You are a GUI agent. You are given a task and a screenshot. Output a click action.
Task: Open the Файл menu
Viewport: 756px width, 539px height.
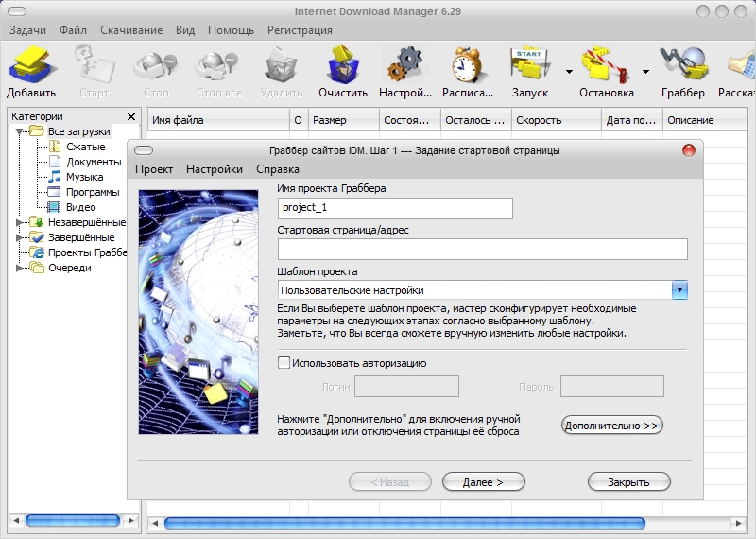click(x=74, y=30)
